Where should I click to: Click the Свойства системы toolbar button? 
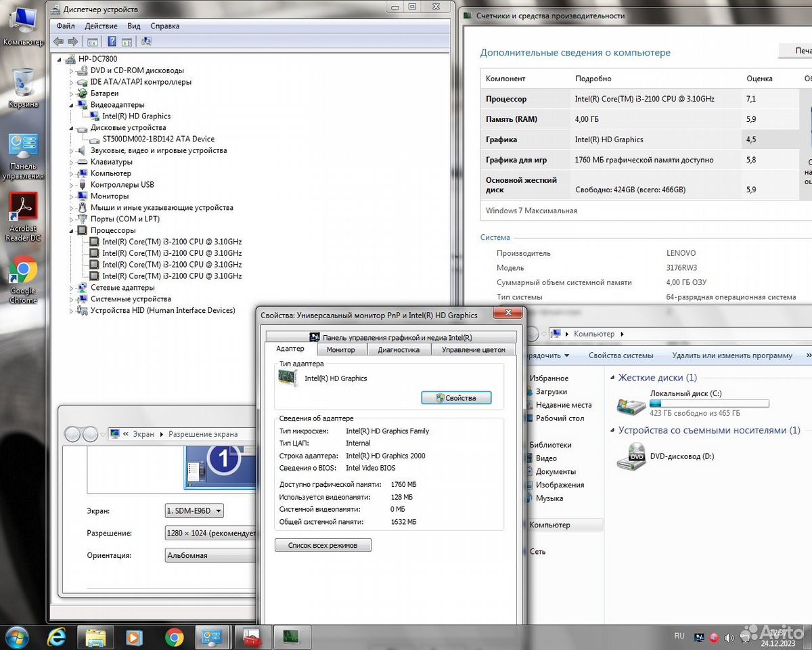pyautogui.click(x=621, y=355)
